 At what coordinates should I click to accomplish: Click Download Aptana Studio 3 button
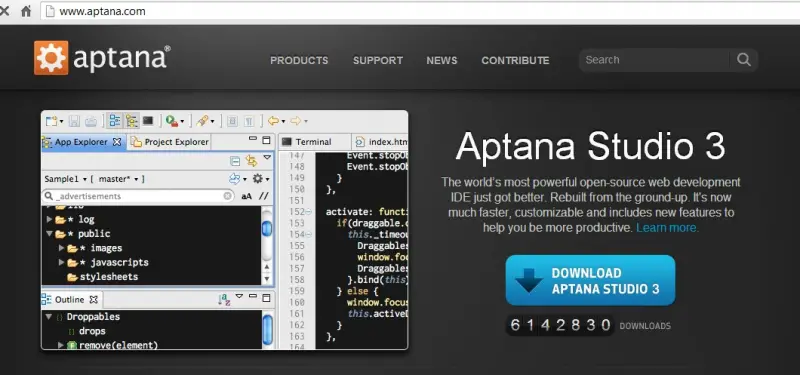590,280
